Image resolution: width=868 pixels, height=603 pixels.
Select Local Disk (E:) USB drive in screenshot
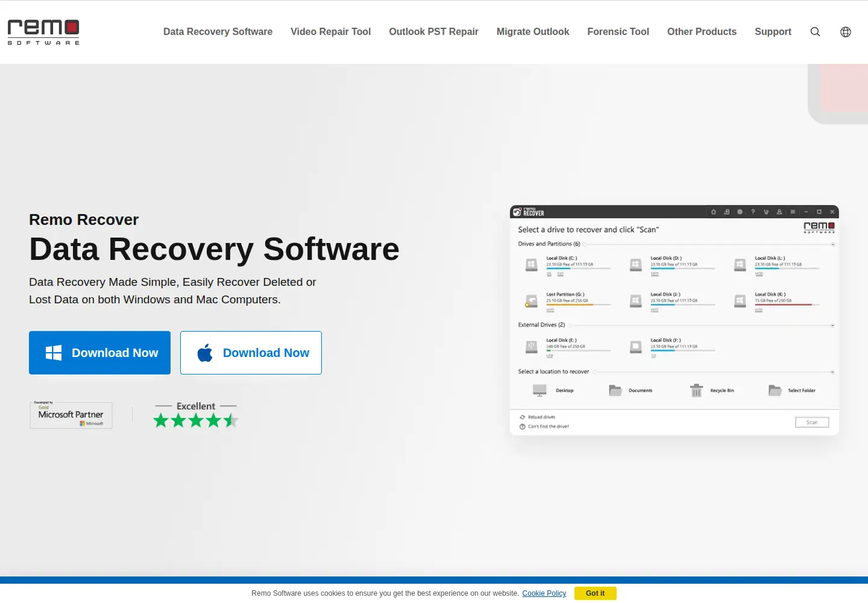click(568, 347)
